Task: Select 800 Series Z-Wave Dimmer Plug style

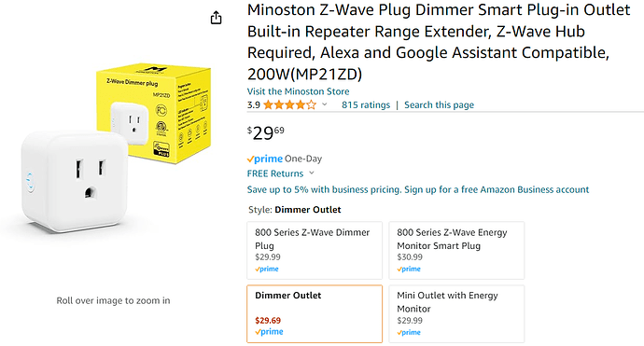Action: pos(315,250)
